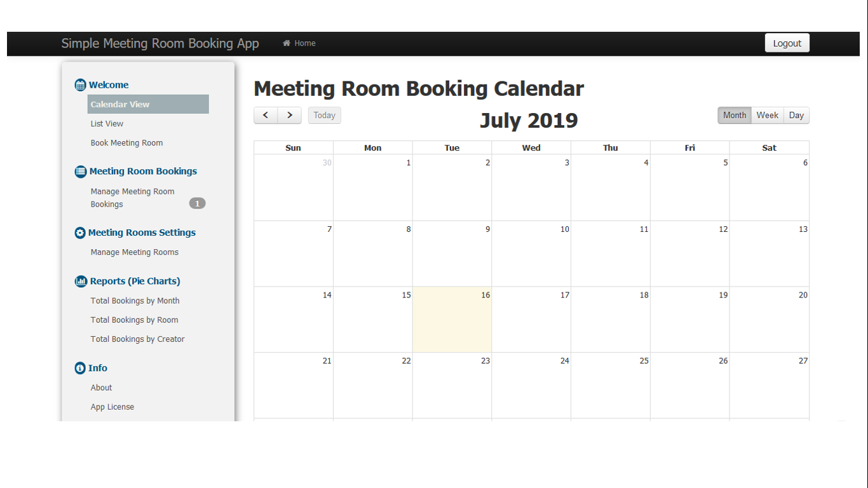Open Calendar View in sidebar
This screenshot has height=488, width=868.
[x=120, y=104]
